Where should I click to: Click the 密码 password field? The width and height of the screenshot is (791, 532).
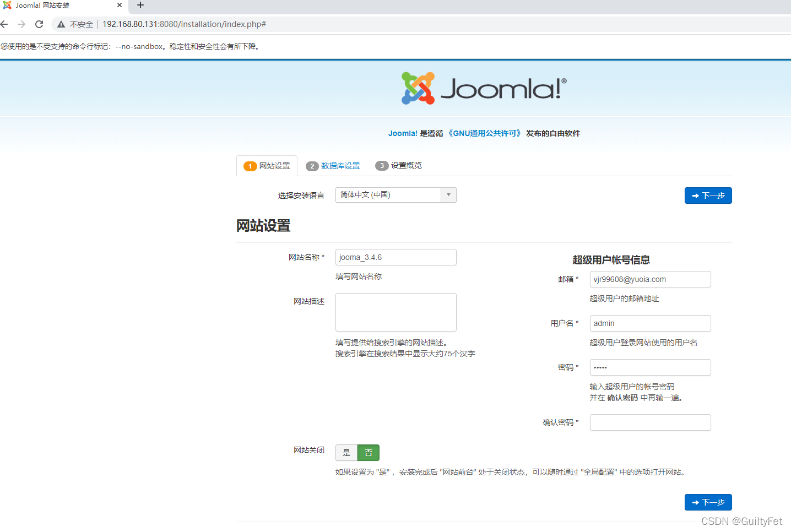tap(650, 367)
